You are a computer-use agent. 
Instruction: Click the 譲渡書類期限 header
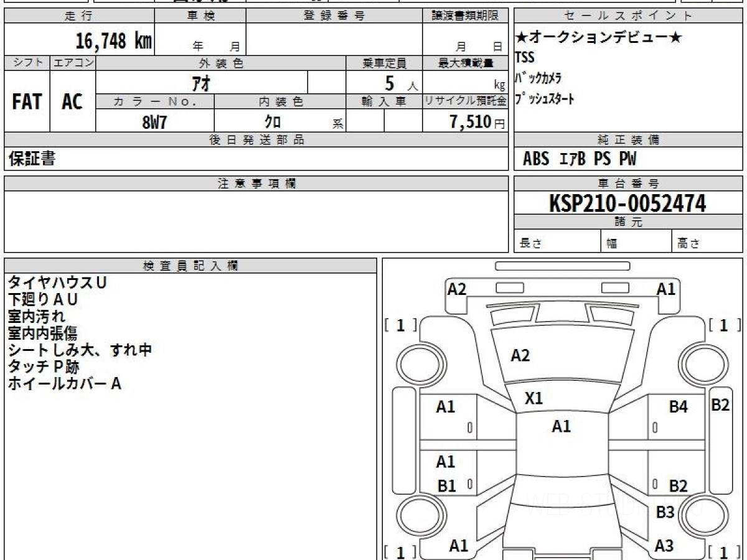(465, 16)
